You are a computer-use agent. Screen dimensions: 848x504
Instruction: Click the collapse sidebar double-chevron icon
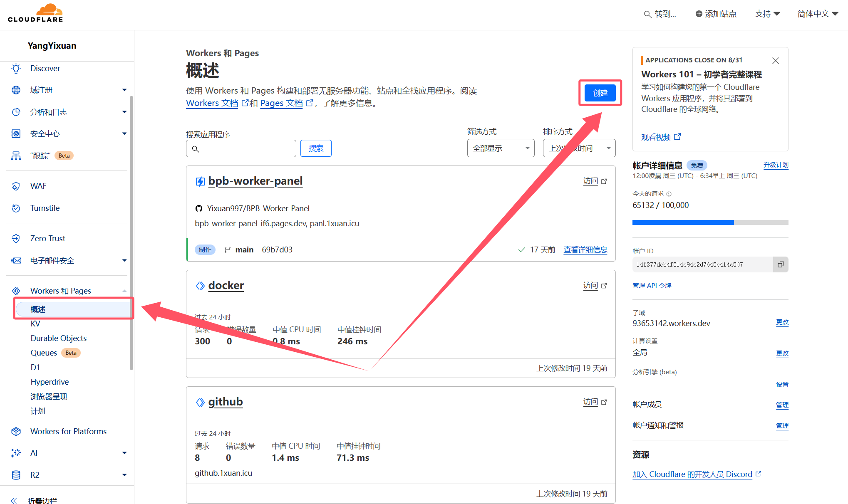14,500
